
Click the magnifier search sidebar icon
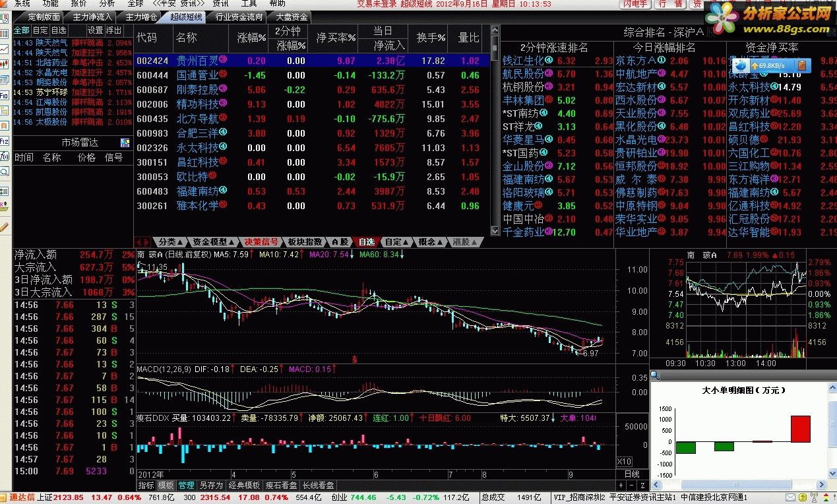coord(5,172)
